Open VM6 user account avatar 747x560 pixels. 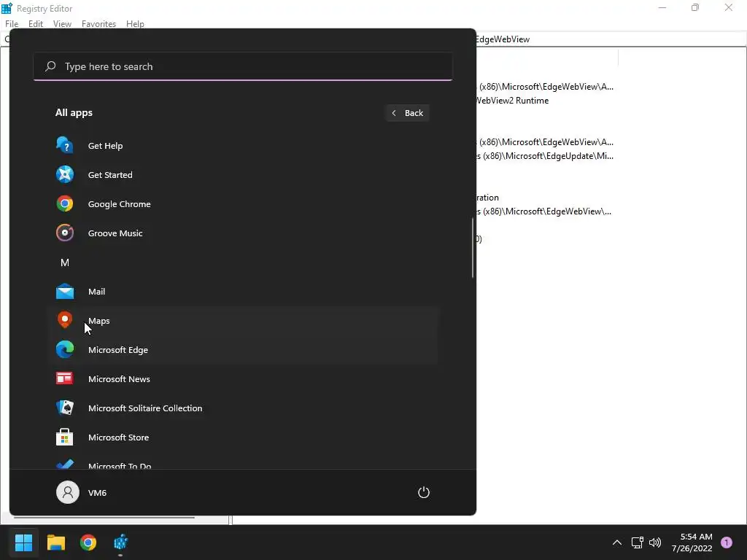(x=68, y=492)
